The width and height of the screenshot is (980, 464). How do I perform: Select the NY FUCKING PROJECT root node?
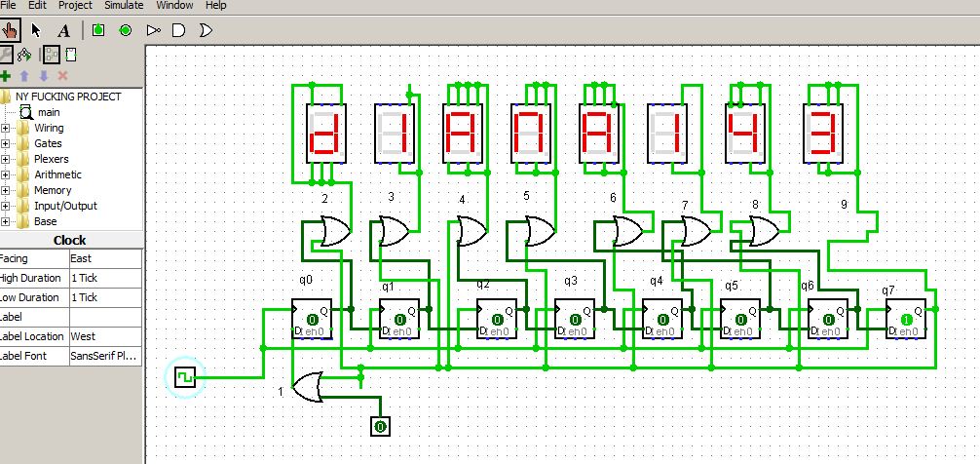pyautogui.click(x=68, y=97)
